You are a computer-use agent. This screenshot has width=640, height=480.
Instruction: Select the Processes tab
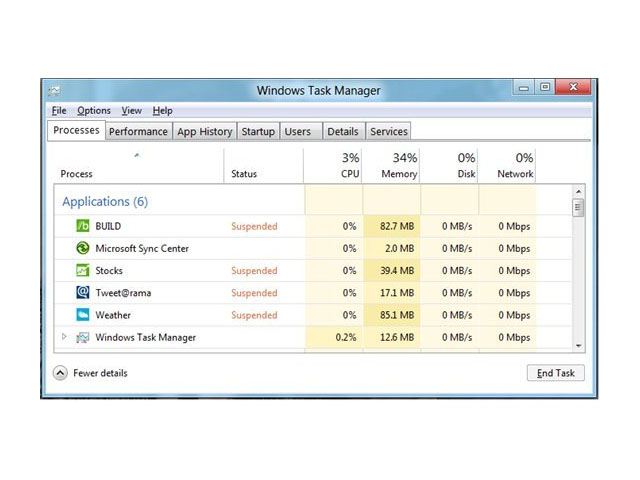(76, 130)
